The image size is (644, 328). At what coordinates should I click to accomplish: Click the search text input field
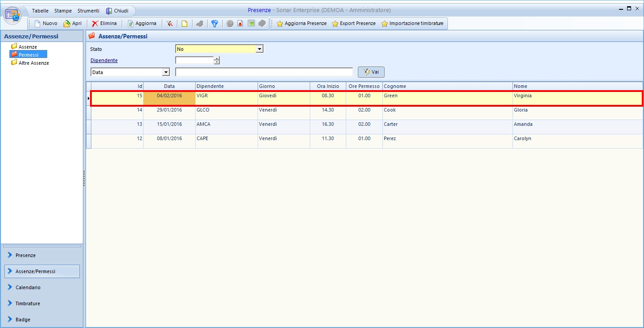264,72
